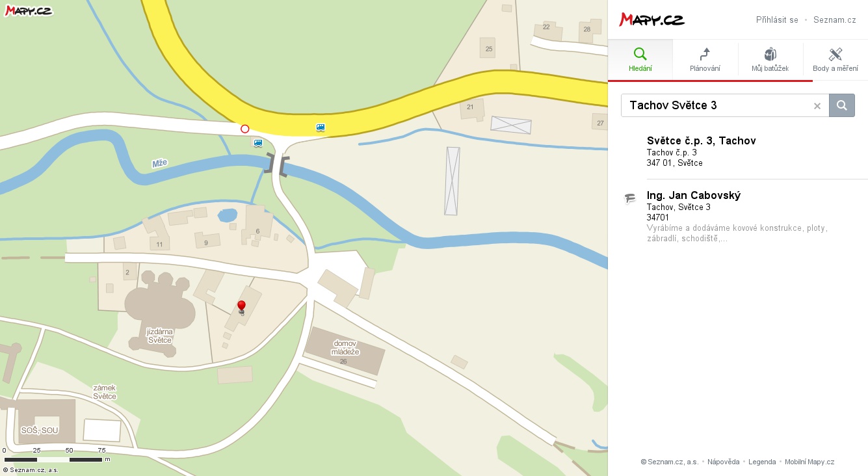Screen dimensions: 868x476
Task: Click the magnifier search button
Action: (841, 105)
